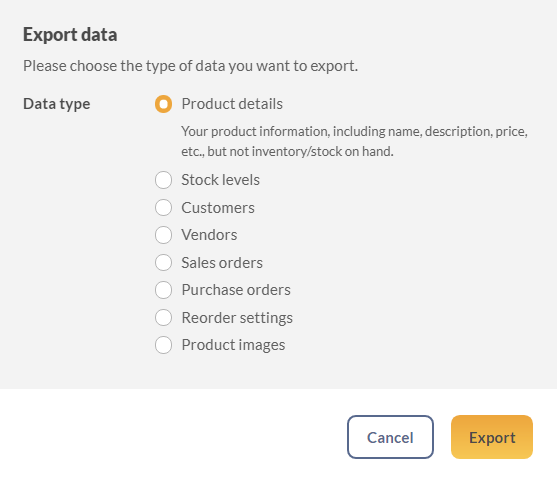Click the 'Purchase orders' label text
This screenshot has height=481, width=557.
236,290
